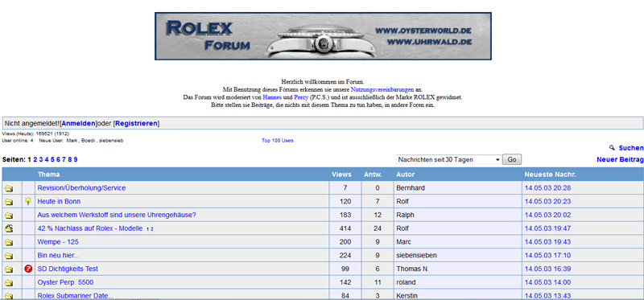The height and width of the screenshot is (300, 644).
Task: Go to page 7 of the forum
Action: [x=64, y=159]
